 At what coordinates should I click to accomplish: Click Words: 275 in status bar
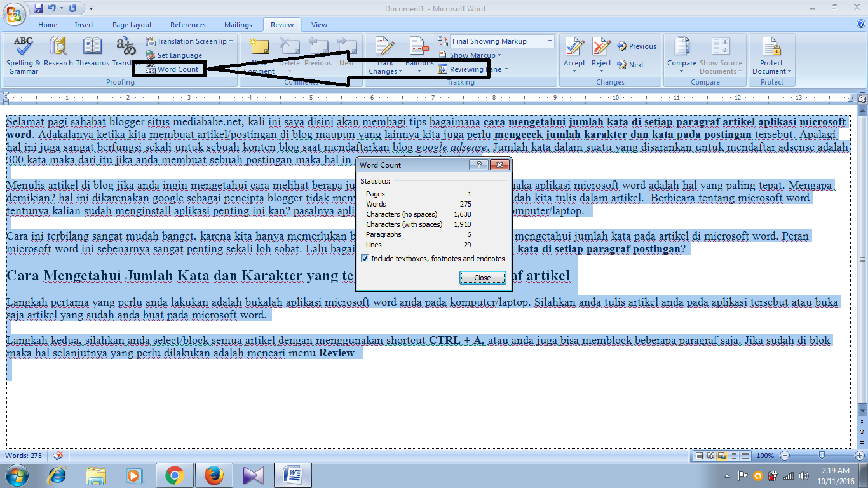(24, 456)
